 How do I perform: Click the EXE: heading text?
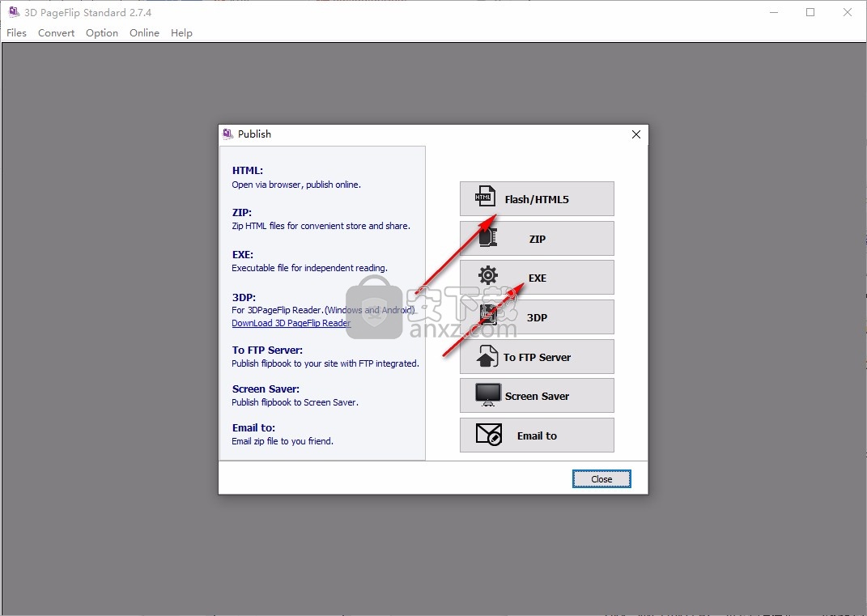coord(243,254)
